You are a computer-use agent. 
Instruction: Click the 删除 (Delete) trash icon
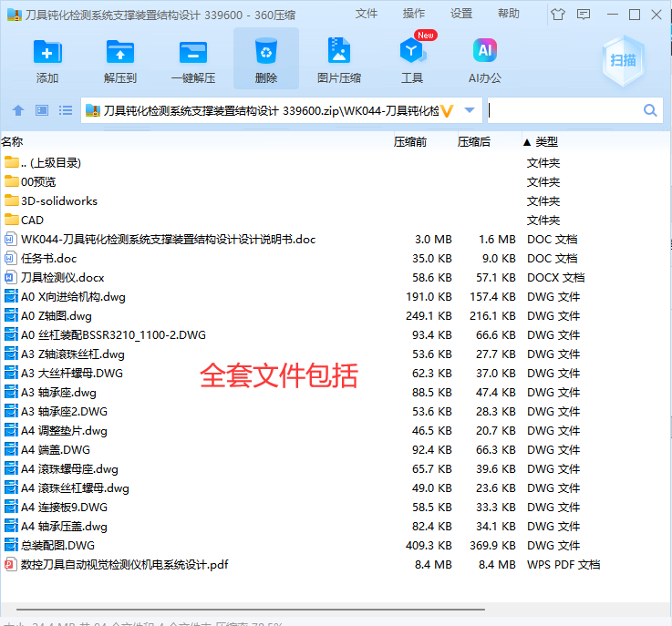(x=266, y=52)
